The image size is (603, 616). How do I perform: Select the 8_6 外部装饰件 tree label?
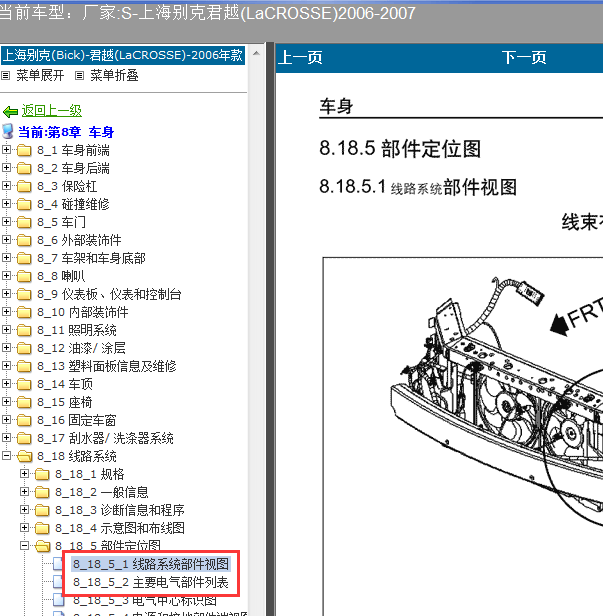(x=79, y=240)
